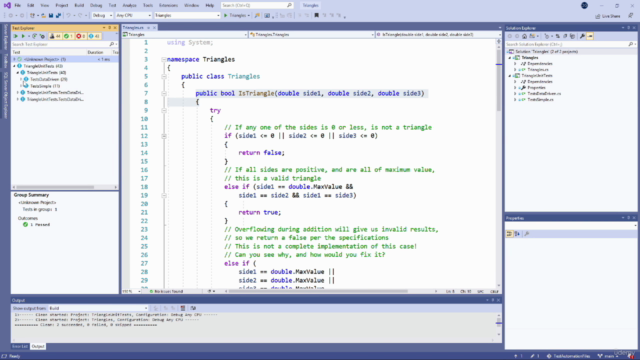Switch to the Error List tab
640x360 pixels.
tap(20, 347)
